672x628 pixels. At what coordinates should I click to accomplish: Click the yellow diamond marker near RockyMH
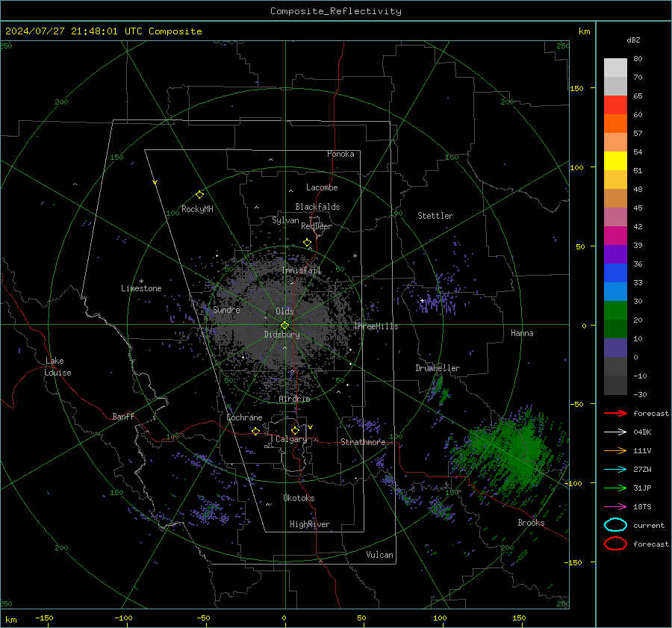(x=199, y=195)
